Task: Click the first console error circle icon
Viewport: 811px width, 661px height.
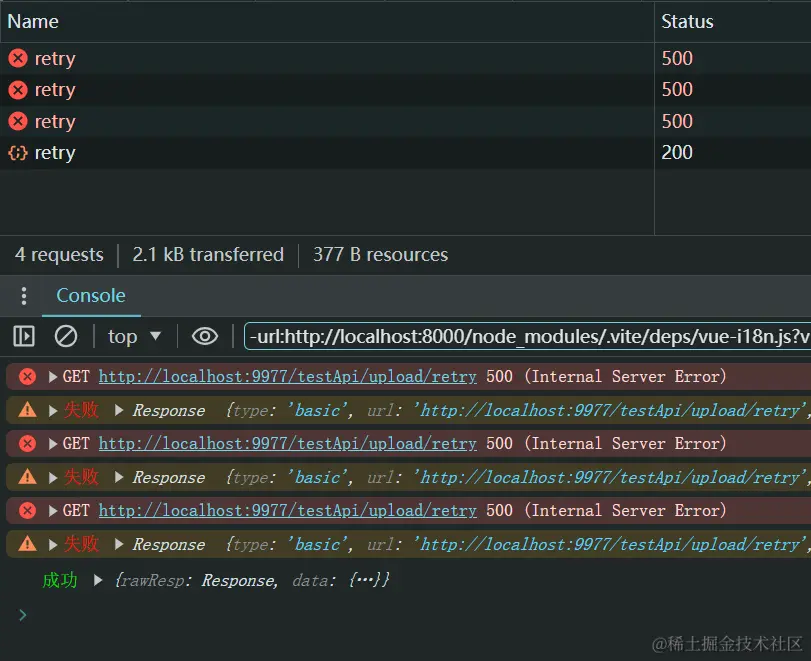Action: pos(27,377)
